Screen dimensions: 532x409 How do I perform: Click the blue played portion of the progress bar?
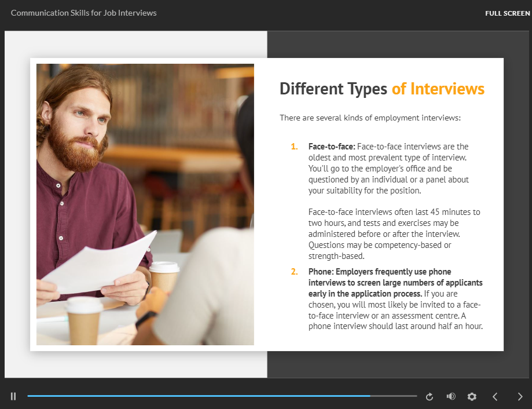click(197, 396)
